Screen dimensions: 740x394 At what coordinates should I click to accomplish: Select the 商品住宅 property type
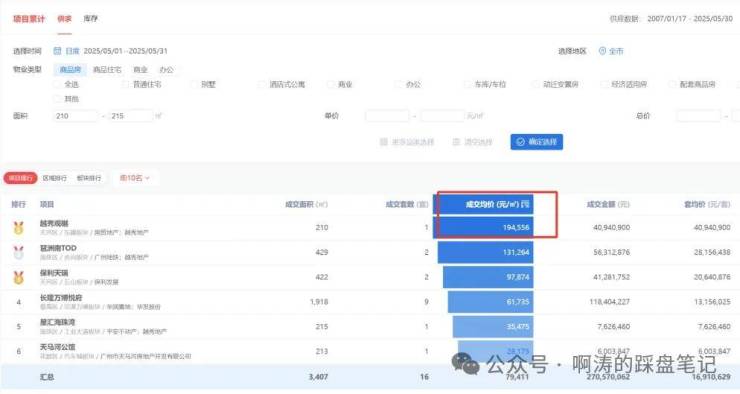tap(107, 69)
